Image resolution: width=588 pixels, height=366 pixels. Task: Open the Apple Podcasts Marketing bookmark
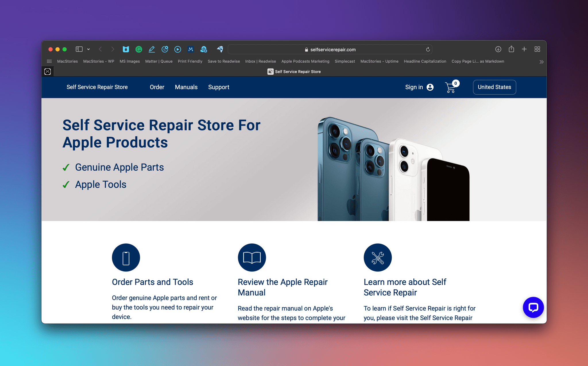click(x=305, y=61)
